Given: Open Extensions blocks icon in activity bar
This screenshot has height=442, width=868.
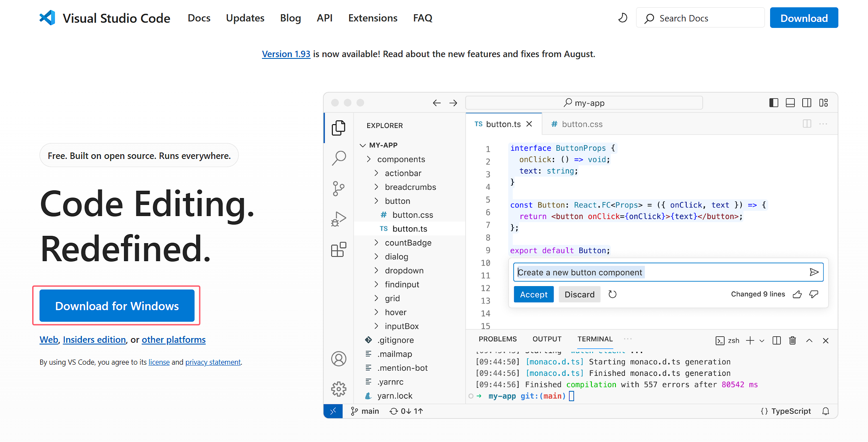Looking at the screenshot, I should pyautogui.click(x=338, y=250).
